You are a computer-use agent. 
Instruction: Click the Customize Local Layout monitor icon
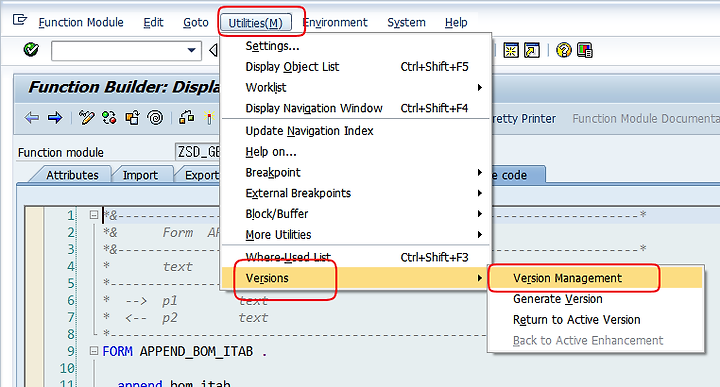coord(585,50)
